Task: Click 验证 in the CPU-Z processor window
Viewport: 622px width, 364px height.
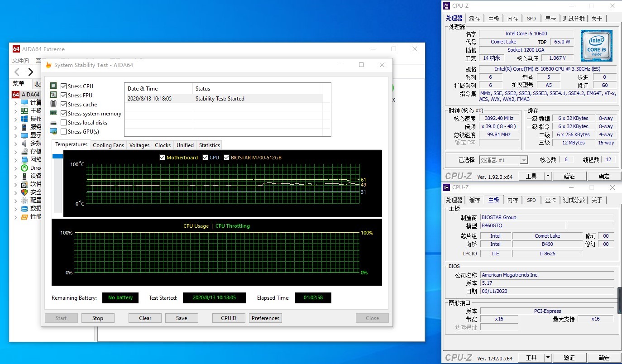Action: 569,176
